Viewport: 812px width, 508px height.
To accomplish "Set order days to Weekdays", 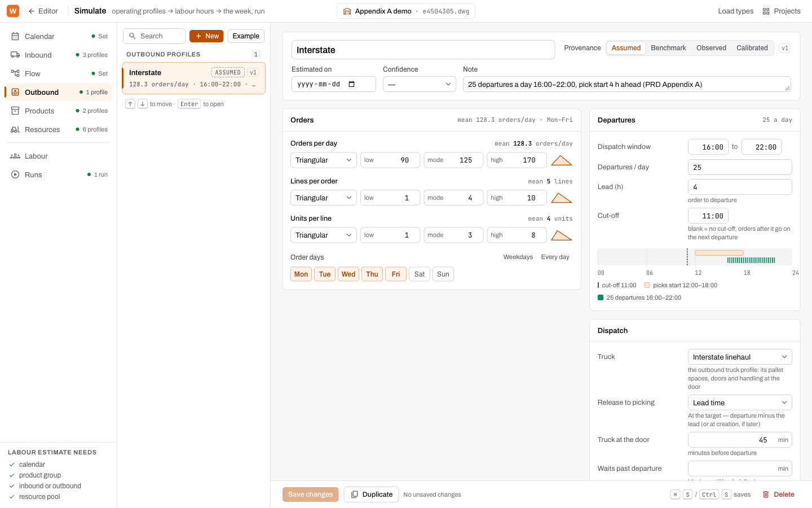I will pos(518,257).
